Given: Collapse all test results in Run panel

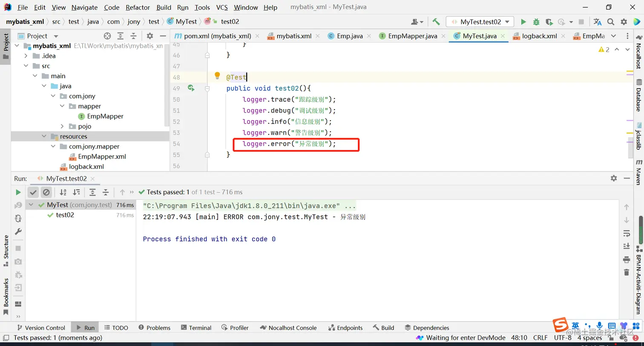Looking at the screenshot, I should pos(106,192).
